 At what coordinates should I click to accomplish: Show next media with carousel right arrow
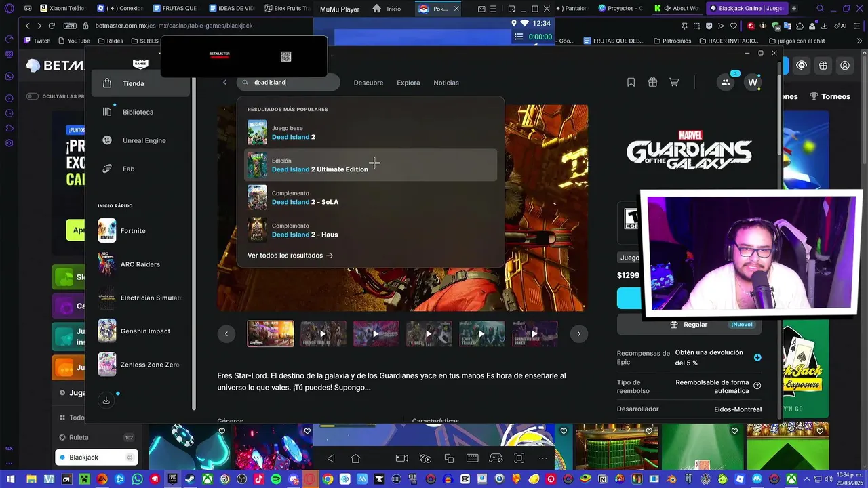click(x=578, y=333)
